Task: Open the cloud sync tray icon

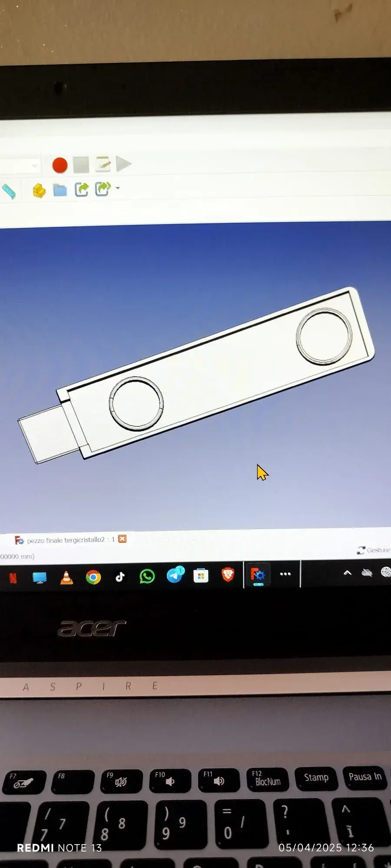Action: click(367, 573)
